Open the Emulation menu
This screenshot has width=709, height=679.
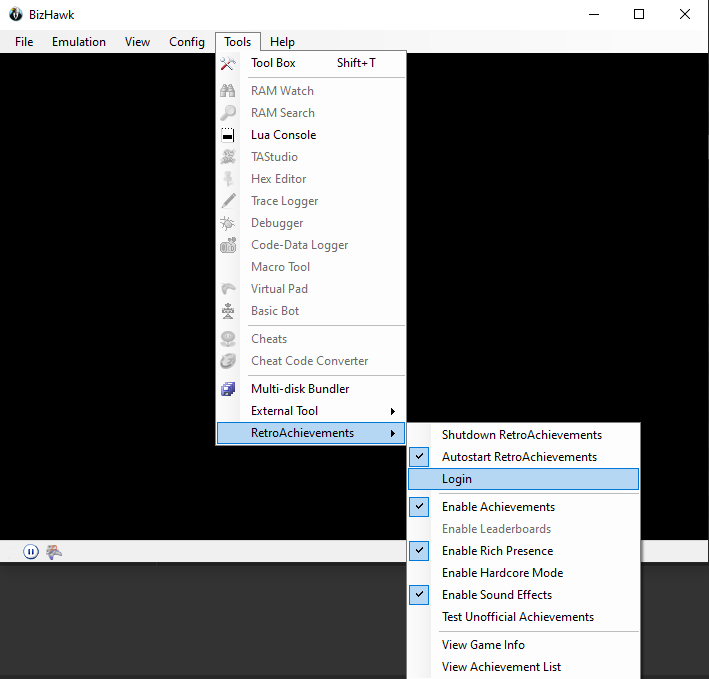(79, 42)
